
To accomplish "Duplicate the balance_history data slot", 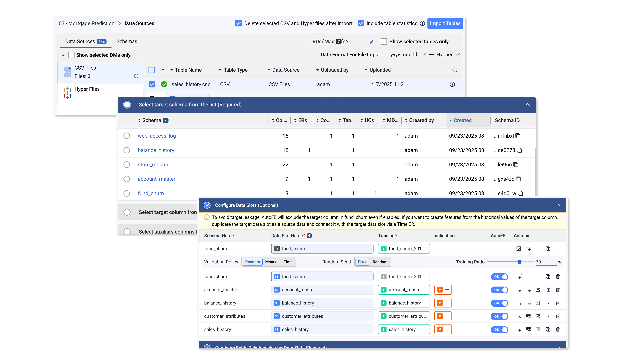I will pos(548,303).
